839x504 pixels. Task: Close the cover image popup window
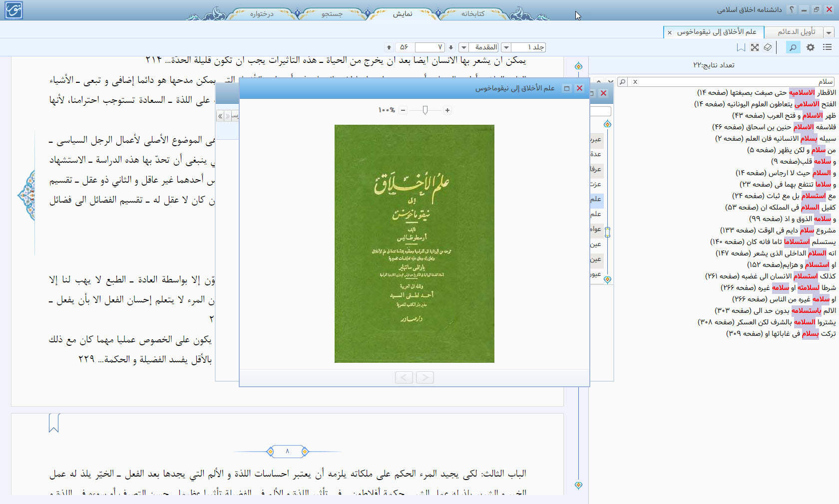(579, 88)
